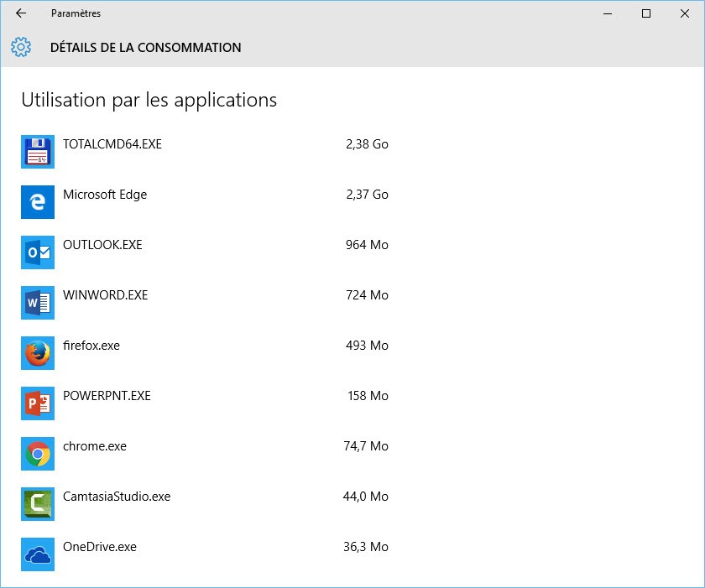
Task: Click the Microsoft Edge app icon
Action: [37, 202]
